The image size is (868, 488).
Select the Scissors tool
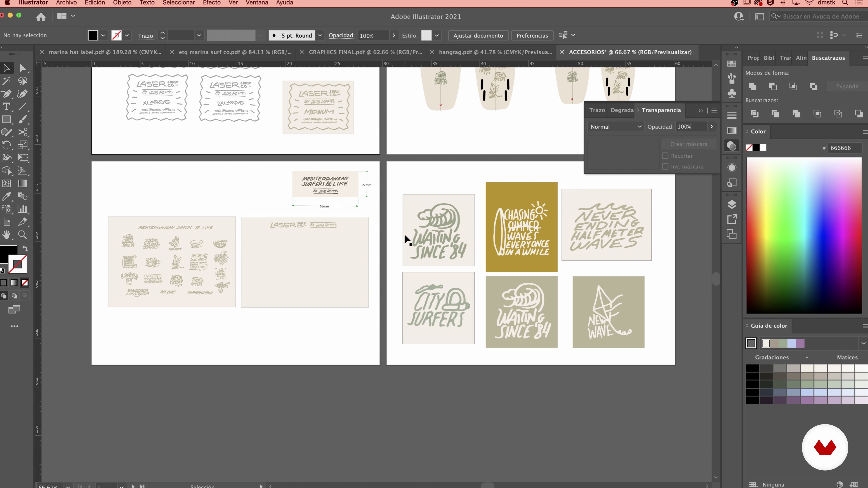click(23, 132)
